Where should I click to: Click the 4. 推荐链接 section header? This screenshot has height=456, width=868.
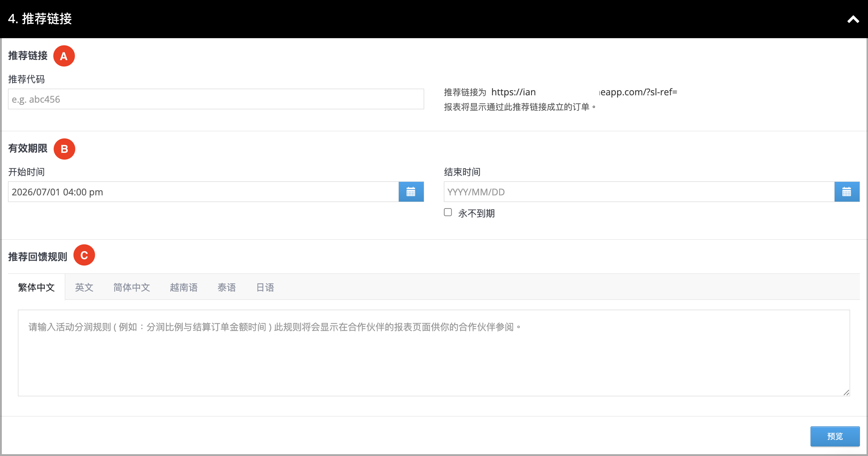pyautogui.click(x=434, y=19)
